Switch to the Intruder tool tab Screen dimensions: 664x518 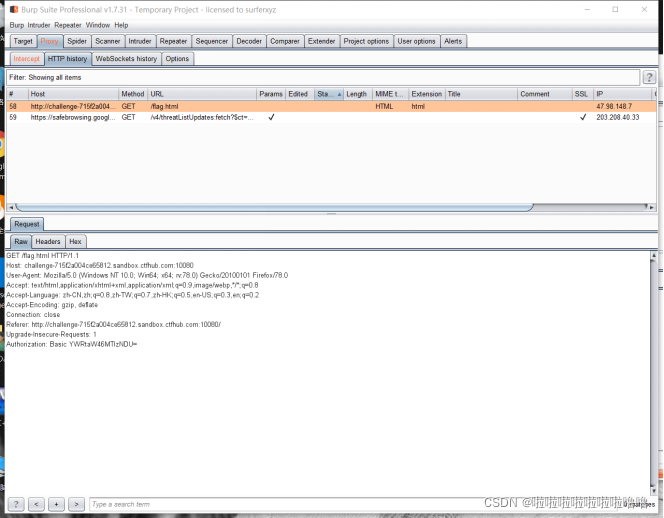[x=140, y=41]
